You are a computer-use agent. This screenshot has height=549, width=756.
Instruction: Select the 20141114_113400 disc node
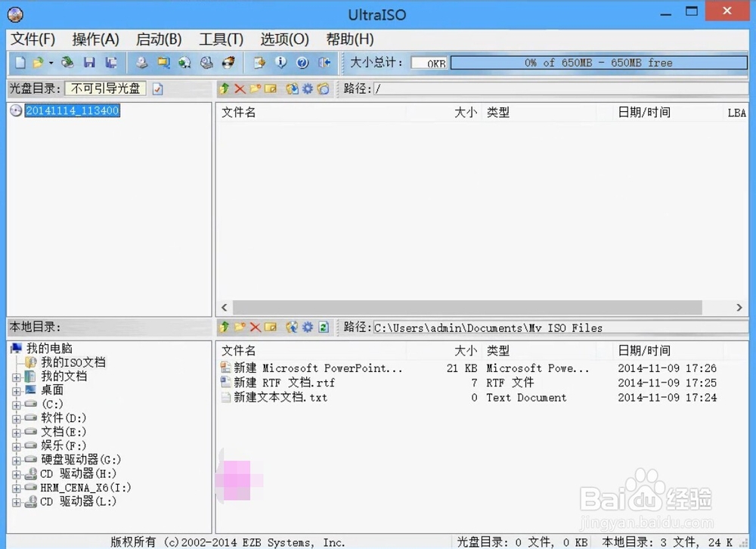point(73,110)
